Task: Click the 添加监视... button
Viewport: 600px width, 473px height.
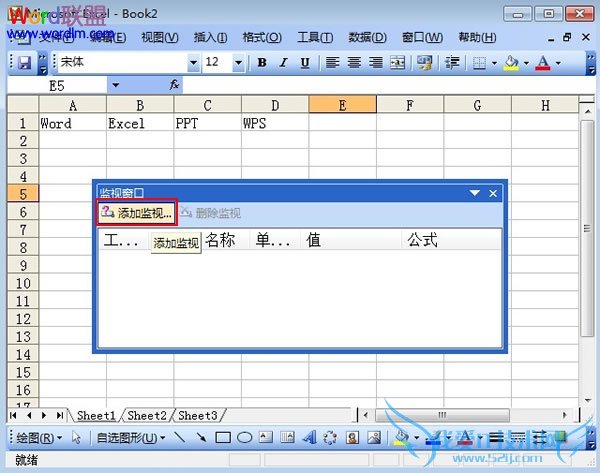Action: [x=137, y=212]
